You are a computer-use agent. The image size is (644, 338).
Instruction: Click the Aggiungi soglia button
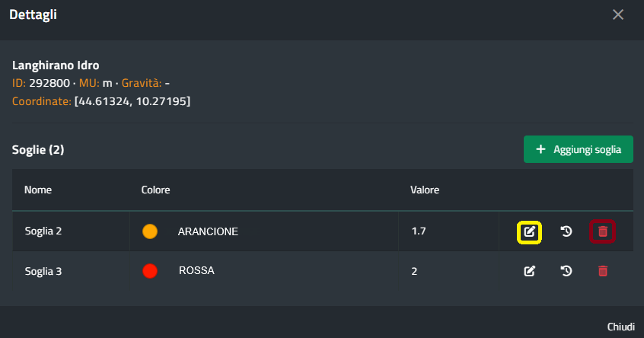(x=579, y=149)
